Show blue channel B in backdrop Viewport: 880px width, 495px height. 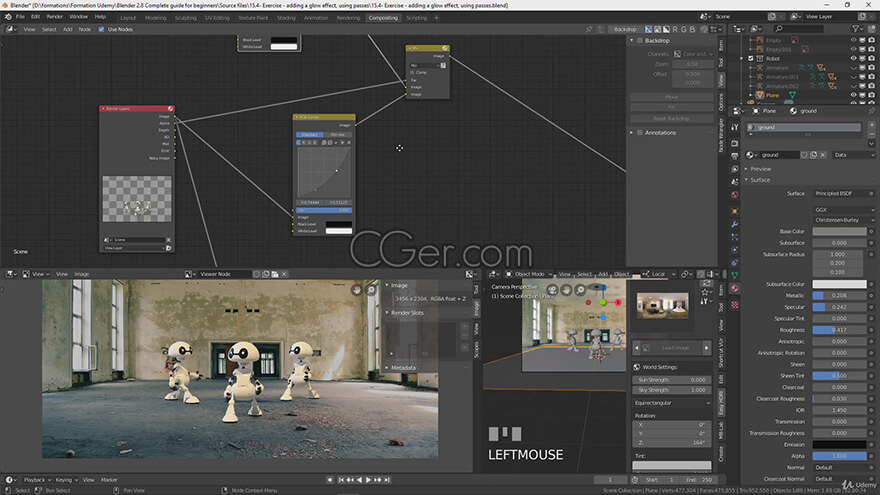pyautogui.click(x=692, y=29)
